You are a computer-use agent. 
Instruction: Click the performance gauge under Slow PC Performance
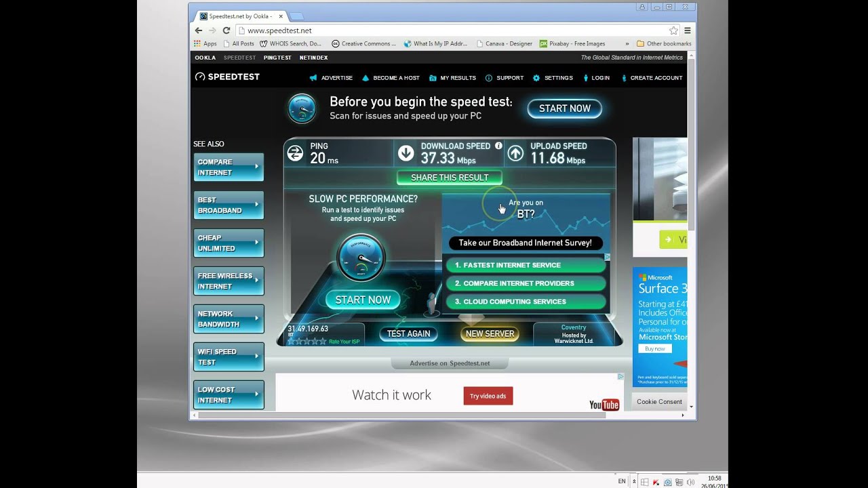coord(361,258)
